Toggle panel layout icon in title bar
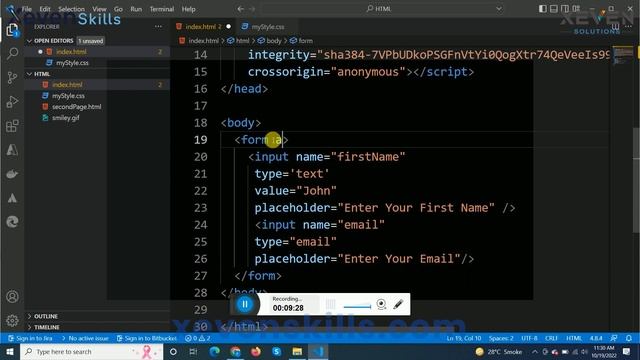This screenshot has width=640, height=360. coord(553,9)
